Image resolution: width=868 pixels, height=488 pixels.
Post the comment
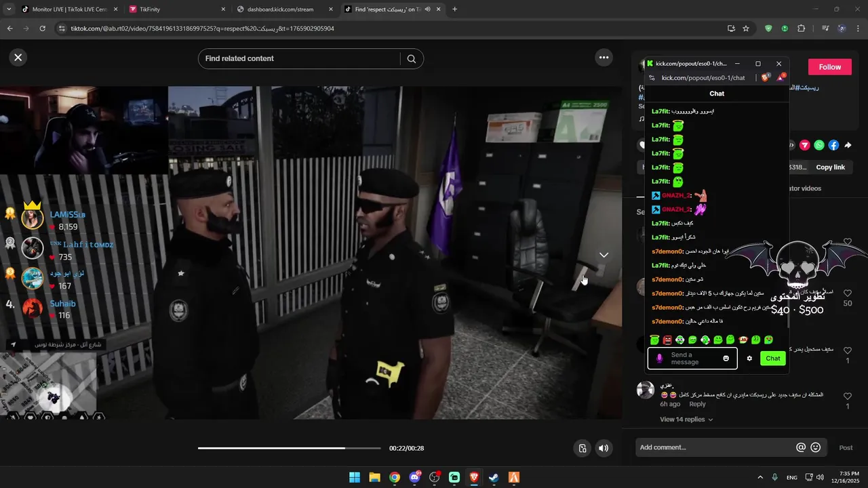click(x=846, y=447)
